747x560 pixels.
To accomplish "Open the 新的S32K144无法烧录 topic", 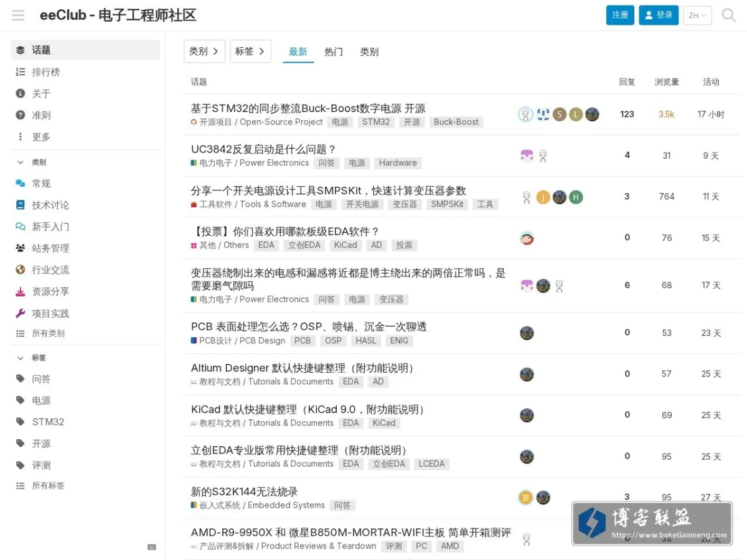I will pos(245,492).
